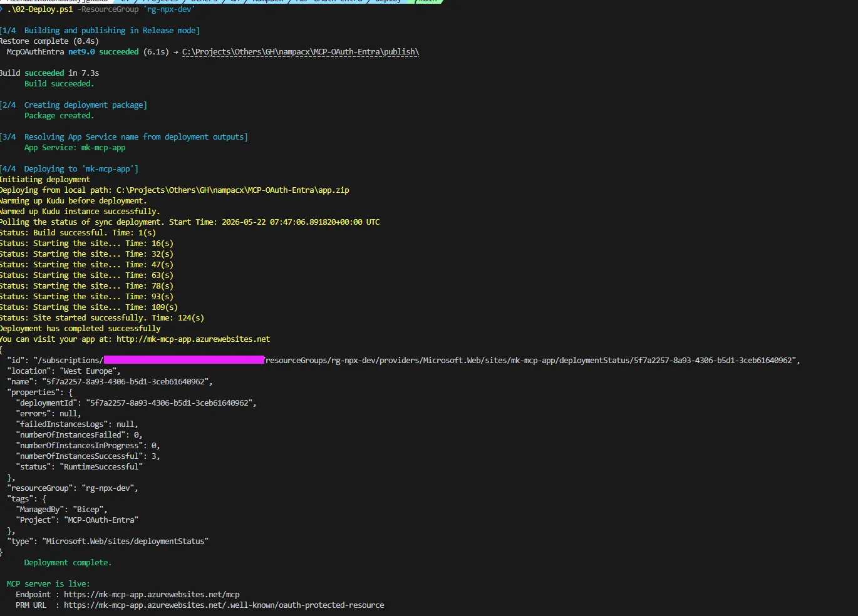
Task: Click the "Starting the site... Time: 93(s)" line
Action: point(86,297)
